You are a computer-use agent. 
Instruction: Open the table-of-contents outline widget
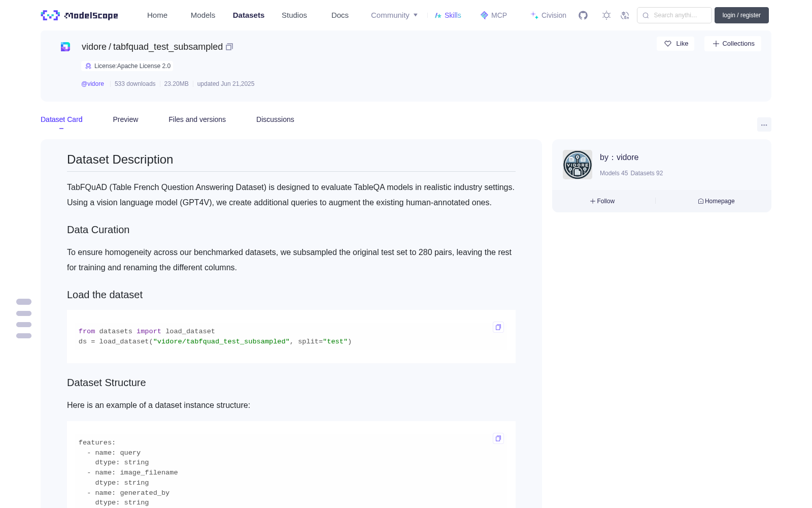coord(24,319)
